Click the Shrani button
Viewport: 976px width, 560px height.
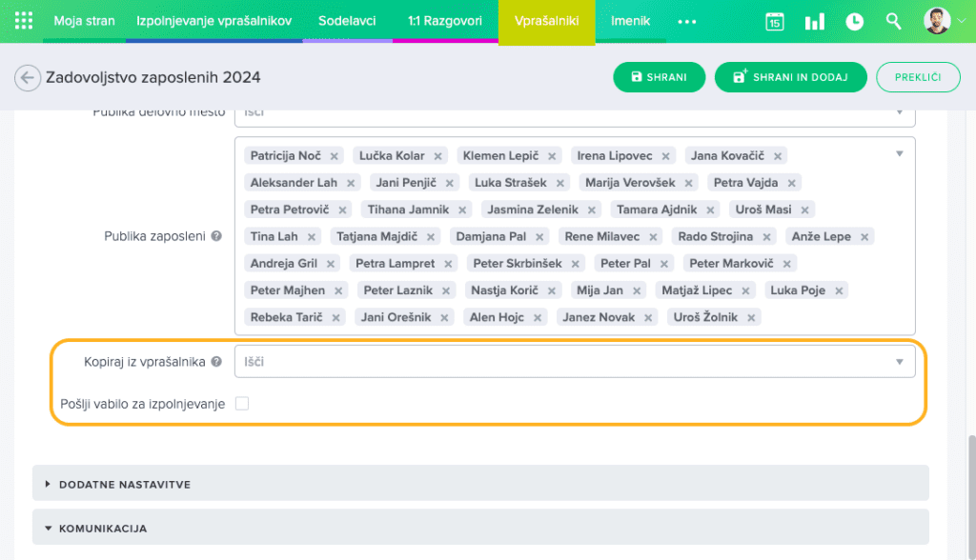[x=659, y=78]
